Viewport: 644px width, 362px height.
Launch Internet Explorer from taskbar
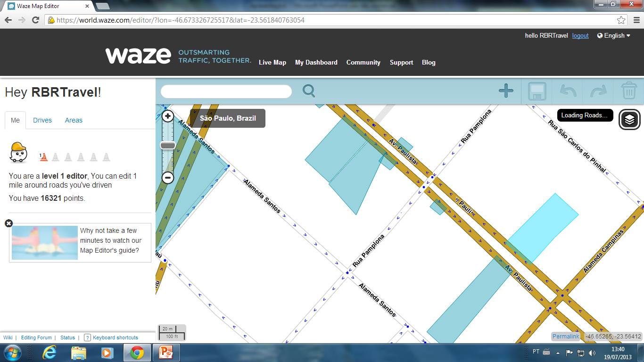[50, 353]
